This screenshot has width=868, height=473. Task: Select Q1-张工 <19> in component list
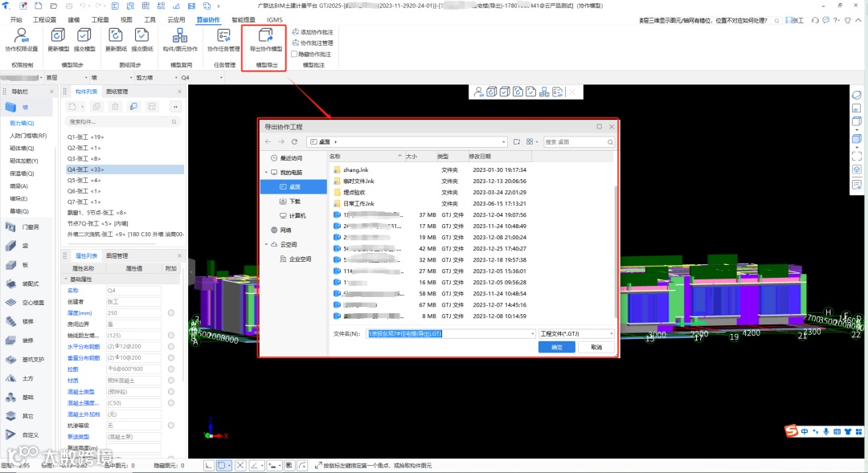click(125, 137)
